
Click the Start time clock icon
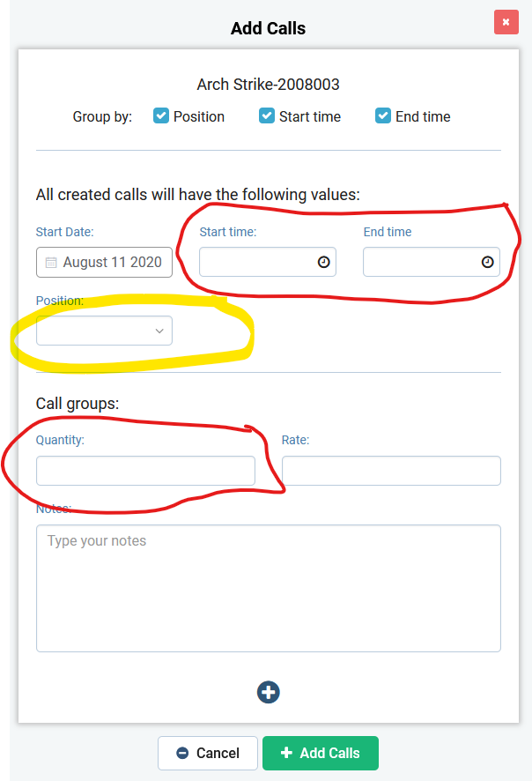[323, 262]
